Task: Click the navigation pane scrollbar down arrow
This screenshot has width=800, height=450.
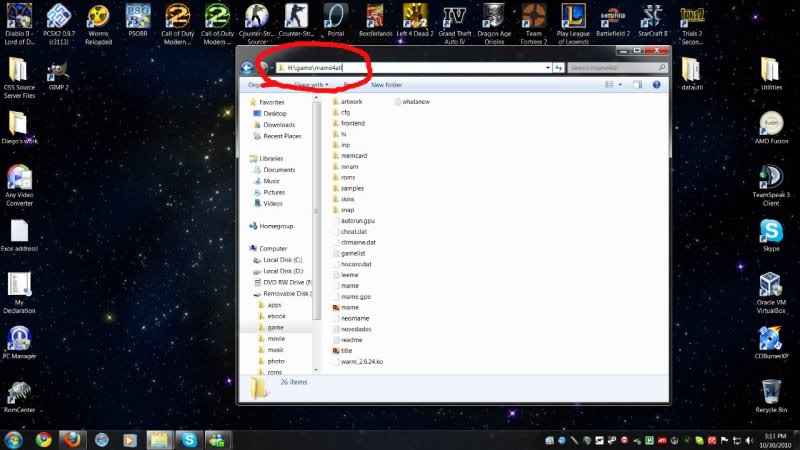Action: tap(317, 371)
